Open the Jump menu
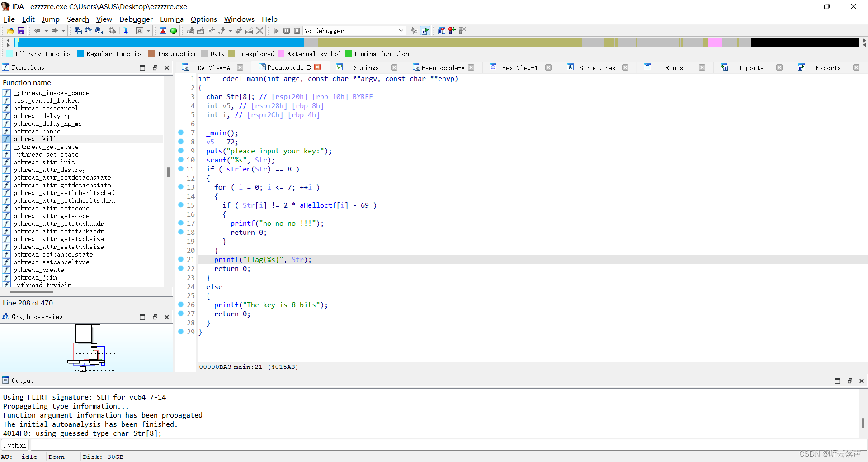Viewport: 868px width, 462px height. click(x=51, y=19)
